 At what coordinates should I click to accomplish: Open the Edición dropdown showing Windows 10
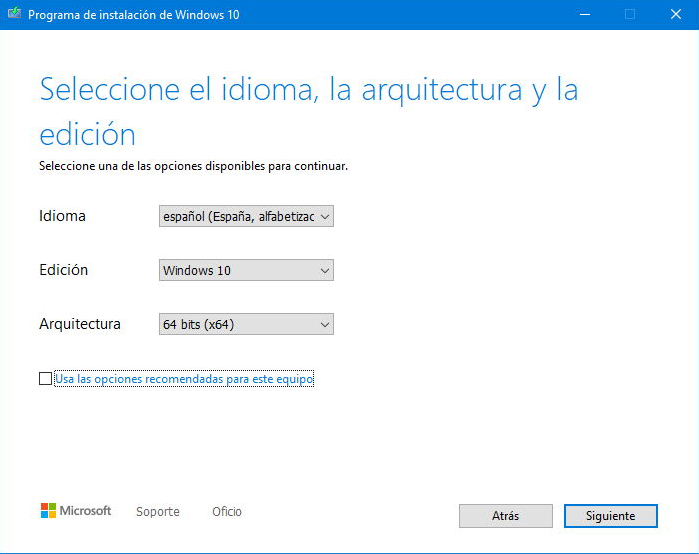[x=246, y=270]
